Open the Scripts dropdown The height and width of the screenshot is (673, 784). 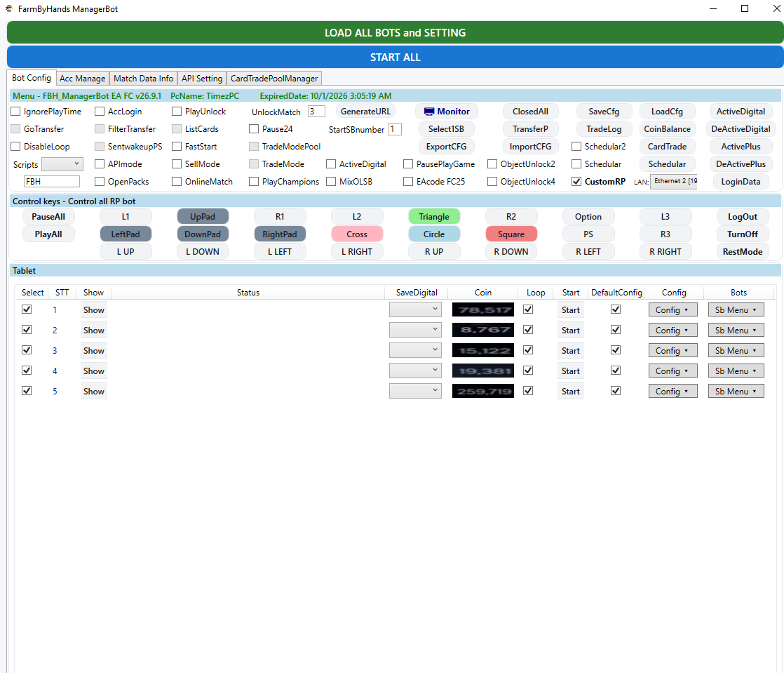62,164
